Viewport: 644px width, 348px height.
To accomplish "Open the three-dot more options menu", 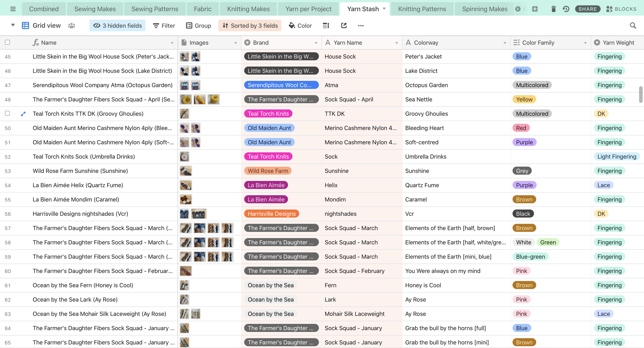I will [361, 25].
